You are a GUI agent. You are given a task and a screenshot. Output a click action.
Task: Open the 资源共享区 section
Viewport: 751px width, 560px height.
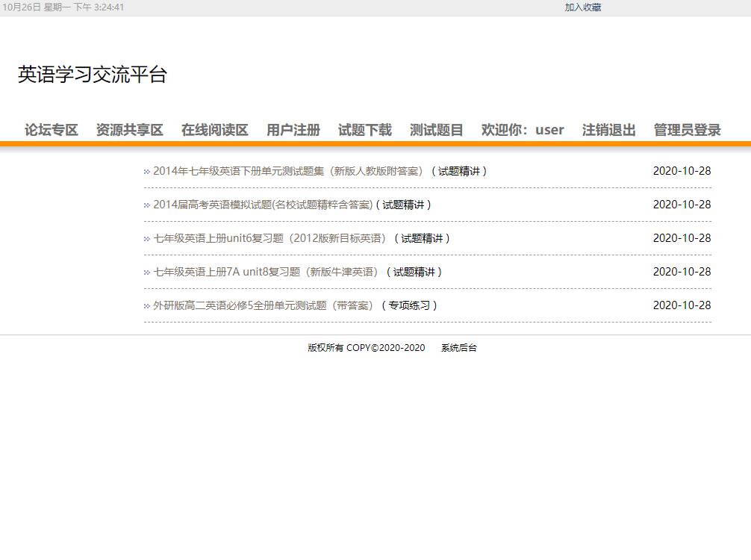(x=130, y=129)
